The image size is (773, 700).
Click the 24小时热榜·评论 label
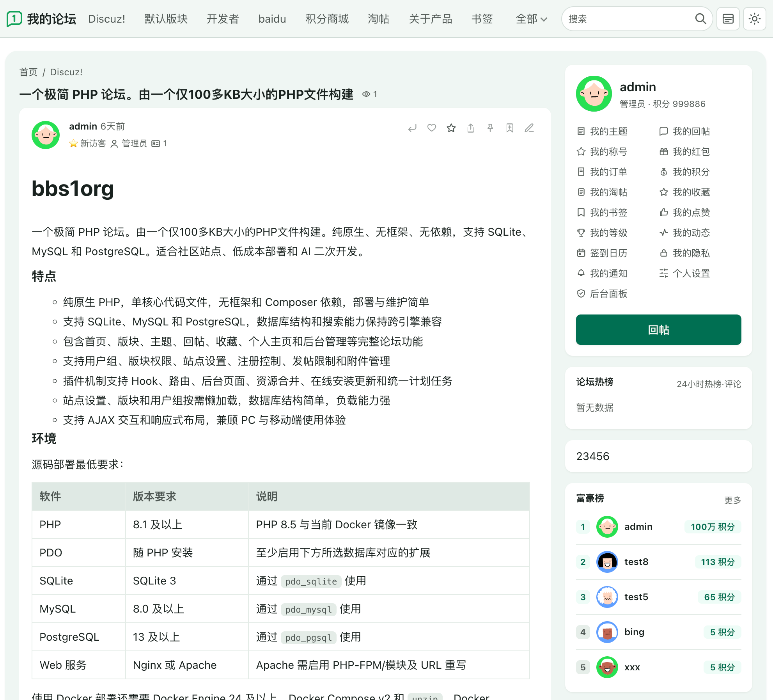(709, 384)
